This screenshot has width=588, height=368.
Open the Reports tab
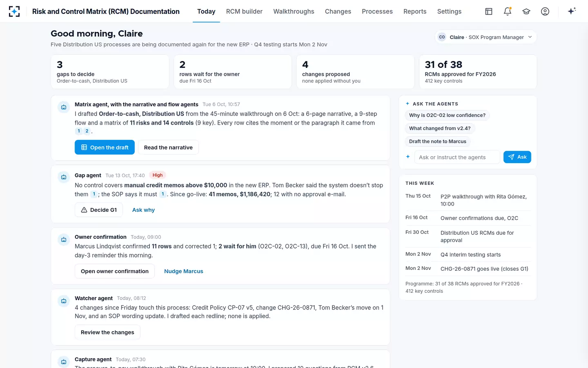click(415, 11)
